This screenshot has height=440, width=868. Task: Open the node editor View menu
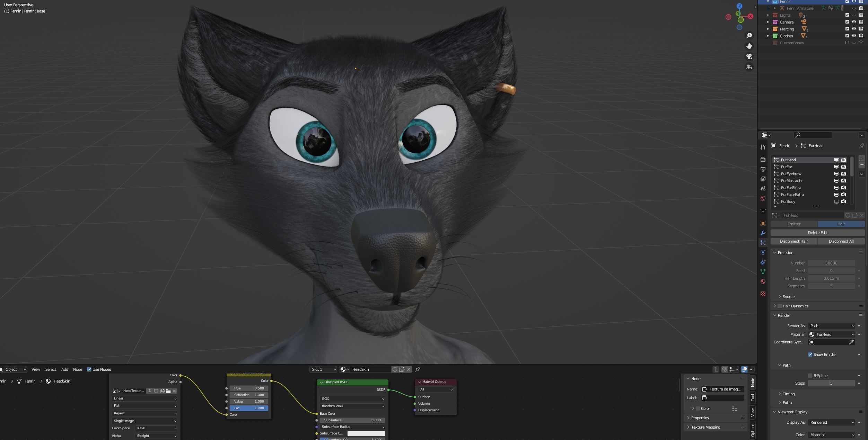36,369
